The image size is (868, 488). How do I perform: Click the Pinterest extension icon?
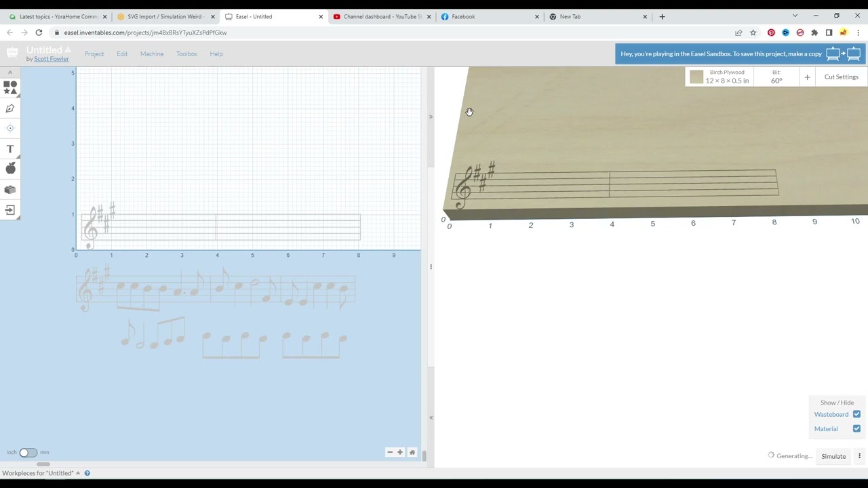click(x=771, y=33)
